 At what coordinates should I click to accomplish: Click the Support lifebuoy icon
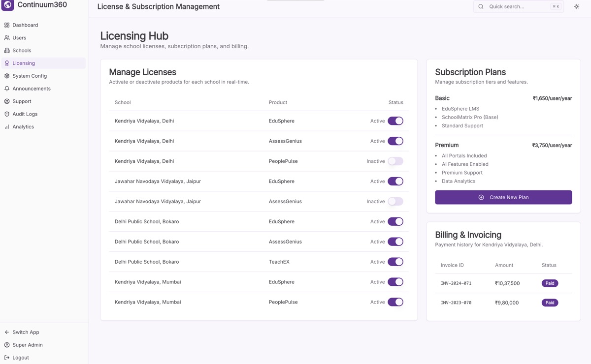[x=7, y=101]
